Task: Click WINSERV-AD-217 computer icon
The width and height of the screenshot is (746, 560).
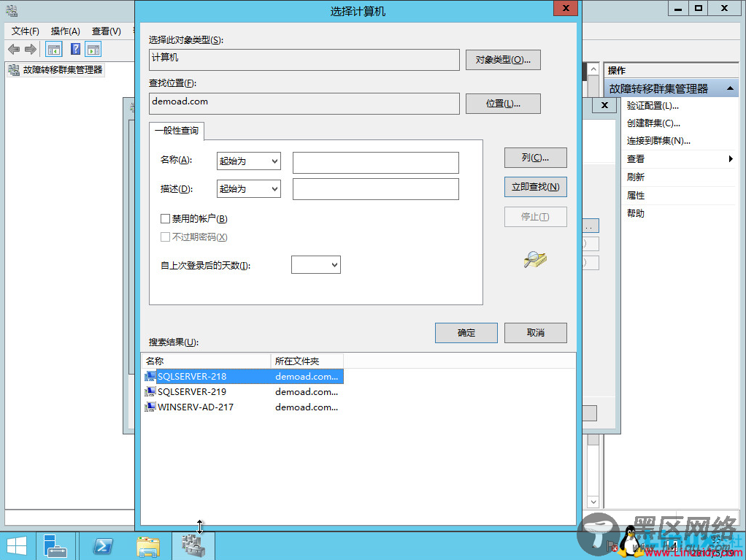Action: coord(150,407)
